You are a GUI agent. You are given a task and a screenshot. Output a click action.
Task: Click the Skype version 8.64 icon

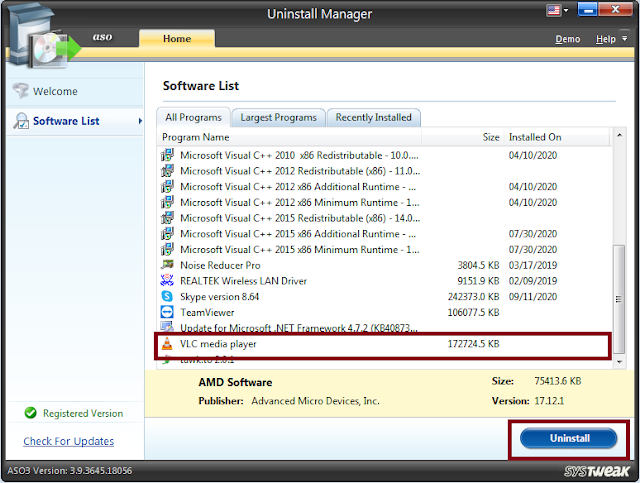[x=167, y=296]
